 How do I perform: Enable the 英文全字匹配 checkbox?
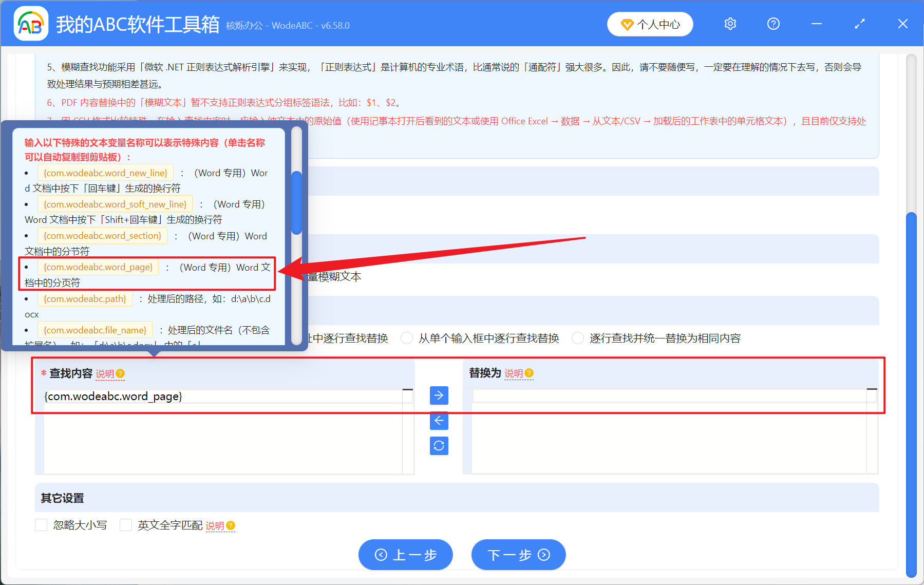tap(126, 525)
